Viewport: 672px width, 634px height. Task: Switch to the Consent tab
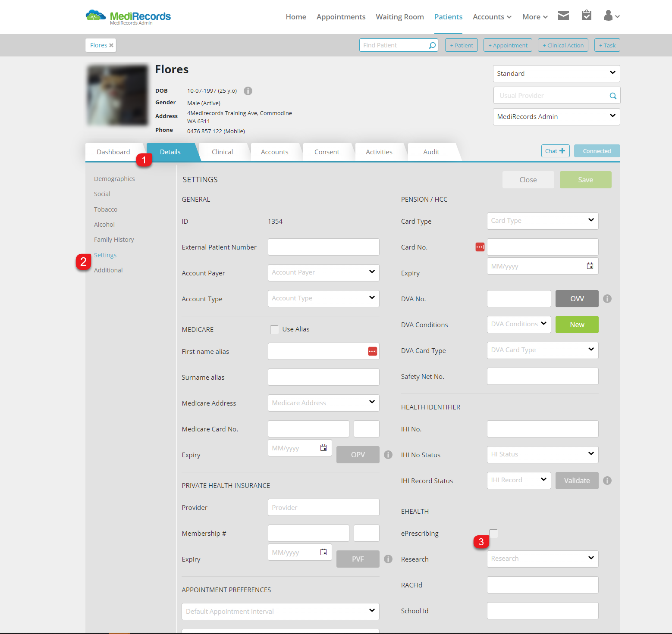pyautogui.click(x=327, y=152)
